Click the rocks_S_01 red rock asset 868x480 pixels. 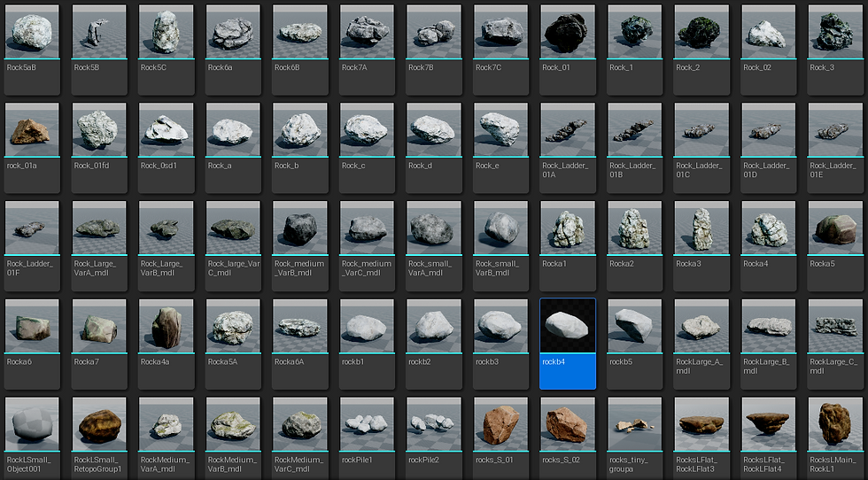coord(501,437)
